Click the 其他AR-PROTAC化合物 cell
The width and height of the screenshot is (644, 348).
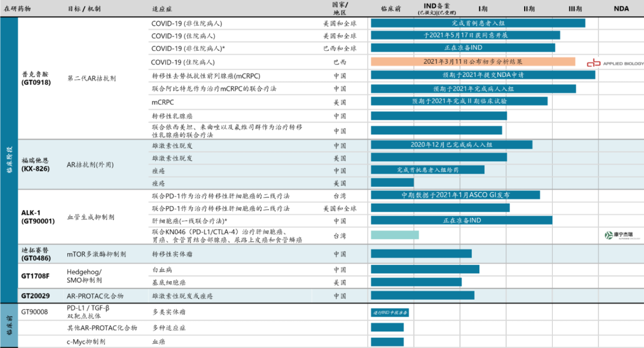102,328
